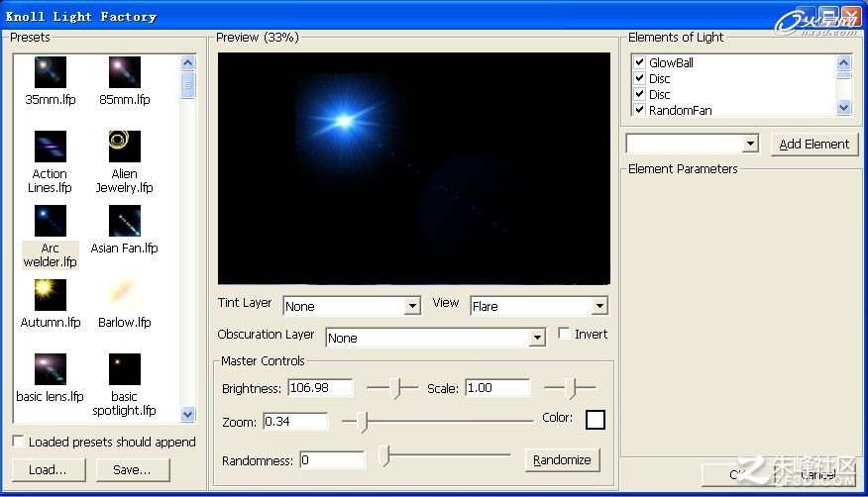The width and height of the screenshot is (868, 497).
Task: Click the Load... button
Action: pos(49,470)
